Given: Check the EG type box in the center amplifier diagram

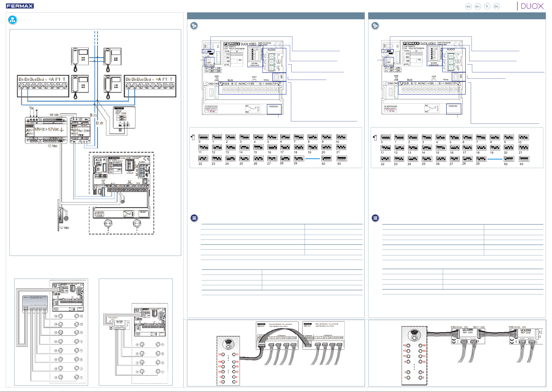Looking at the screenshot, I should click(x=225, y=54).
